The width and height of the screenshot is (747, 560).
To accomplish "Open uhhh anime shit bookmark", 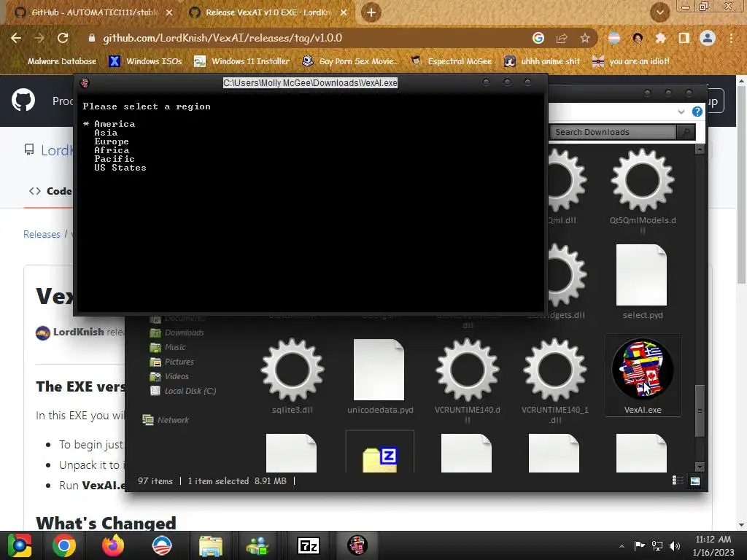I will click(x=542, y=61).
